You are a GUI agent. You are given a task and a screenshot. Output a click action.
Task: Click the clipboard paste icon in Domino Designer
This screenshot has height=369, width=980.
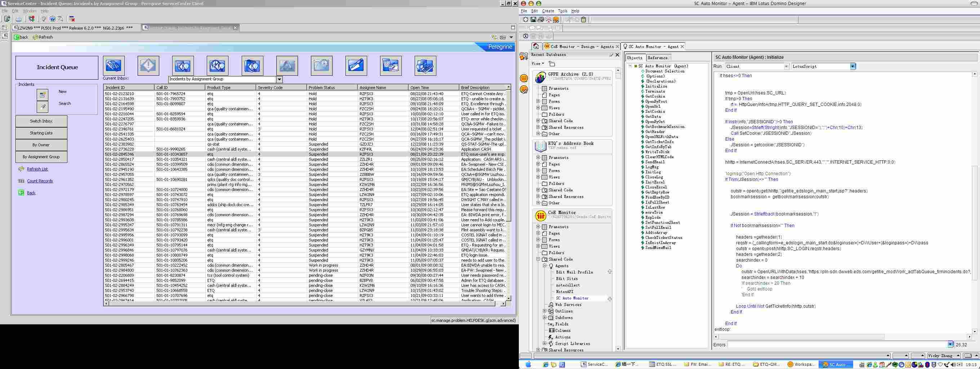(x=584, y=19)
